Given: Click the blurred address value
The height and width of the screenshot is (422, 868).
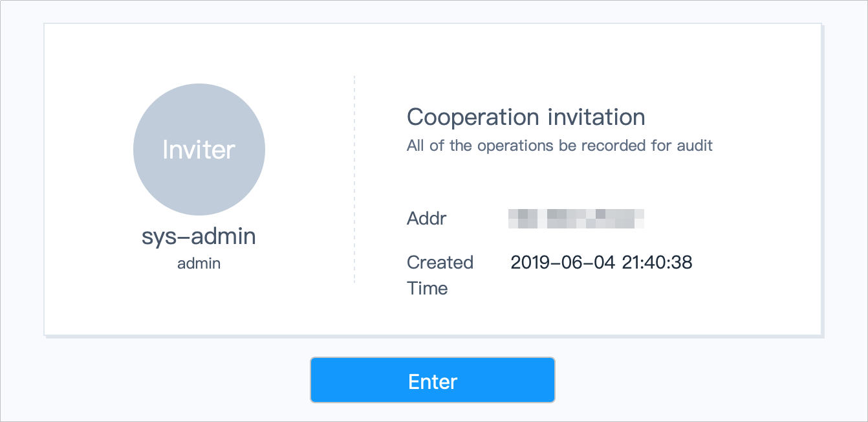Looking at the screenshot, I should [x=576, y=219].
